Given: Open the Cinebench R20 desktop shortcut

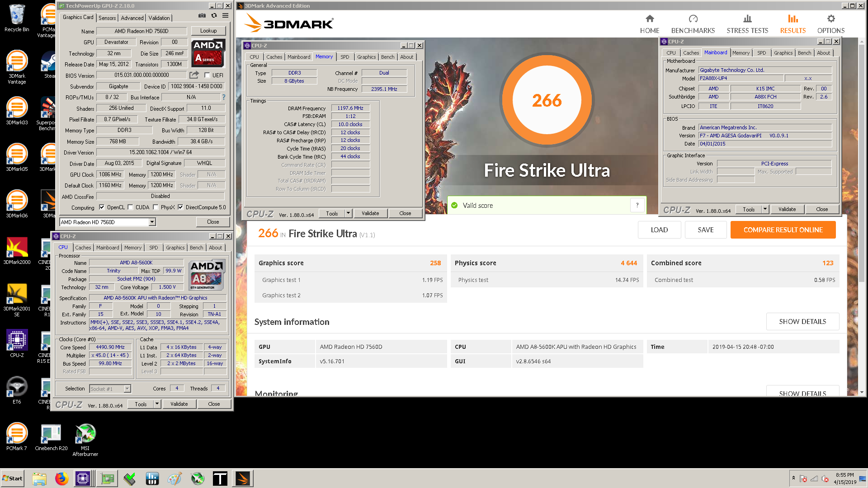Looking at the screenshot, I should pyautogui.click(x=51, y=437).
